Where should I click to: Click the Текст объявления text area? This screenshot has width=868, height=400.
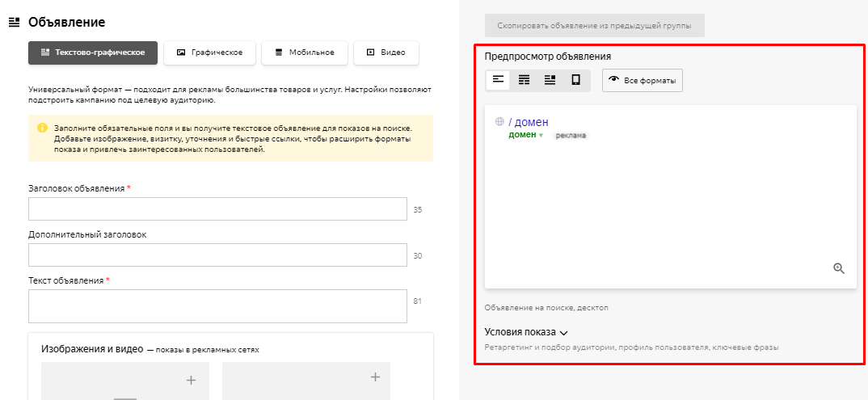[217, 306]
